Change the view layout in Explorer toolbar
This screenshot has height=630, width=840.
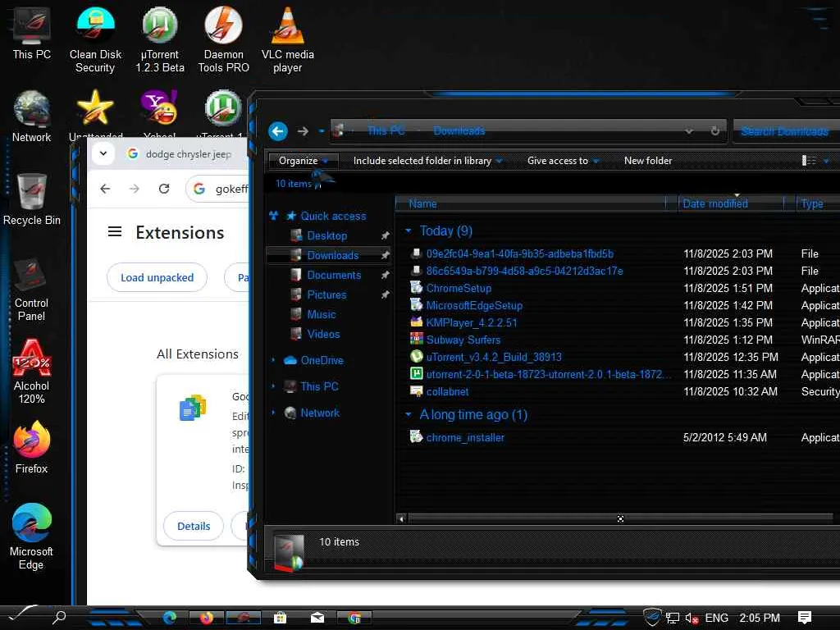click(x=809, y=161)
